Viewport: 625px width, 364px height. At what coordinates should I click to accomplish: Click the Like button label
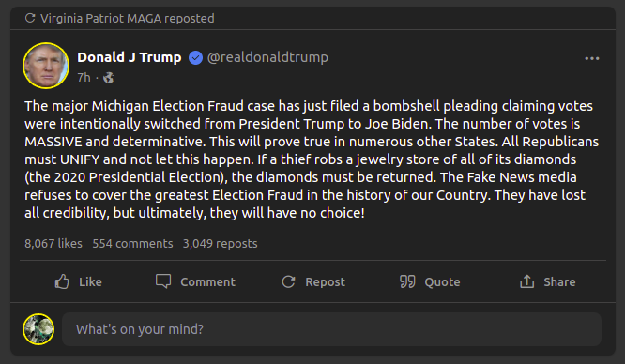(90, 281)
